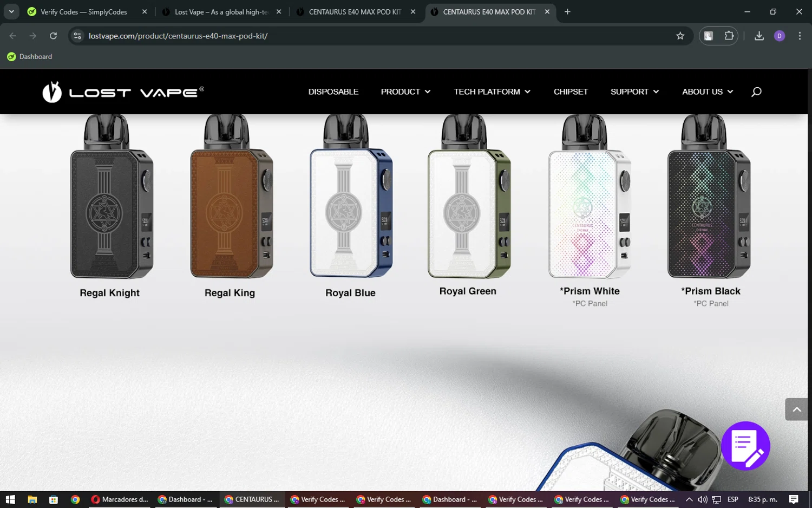Click the Lost Vape logo
Screen dimensions: 812x508
pyautogui.click(x=123, y=92)
